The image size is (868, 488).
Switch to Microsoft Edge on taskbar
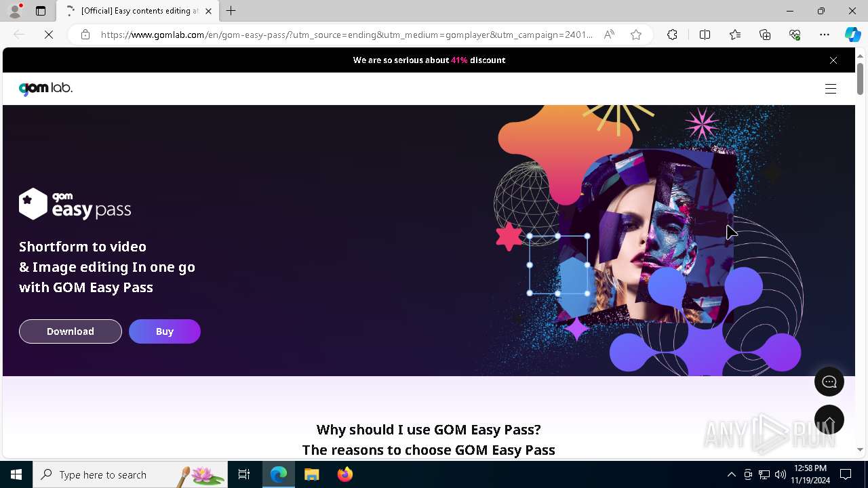(279, 474)
